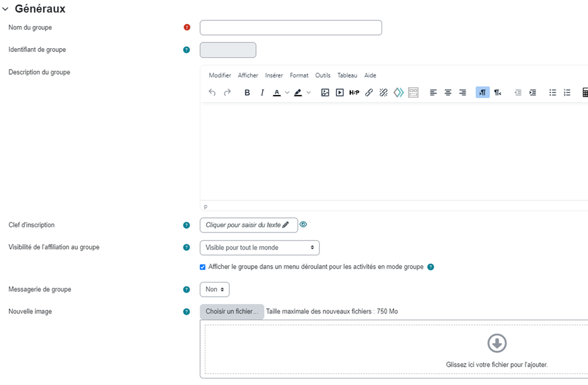Screen dimensions: 588x385
Task: Click the Choisir un fichier button
Action: coord(232,312)
